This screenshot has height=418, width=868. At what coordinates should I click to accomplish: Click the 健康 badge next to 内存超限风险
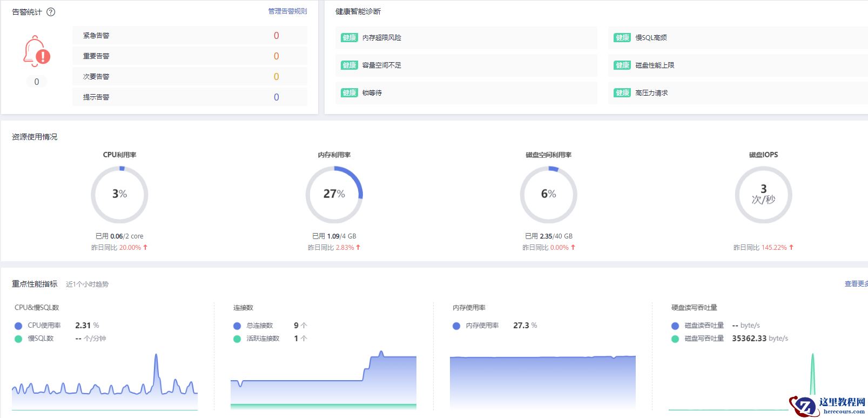pos(349,37)
